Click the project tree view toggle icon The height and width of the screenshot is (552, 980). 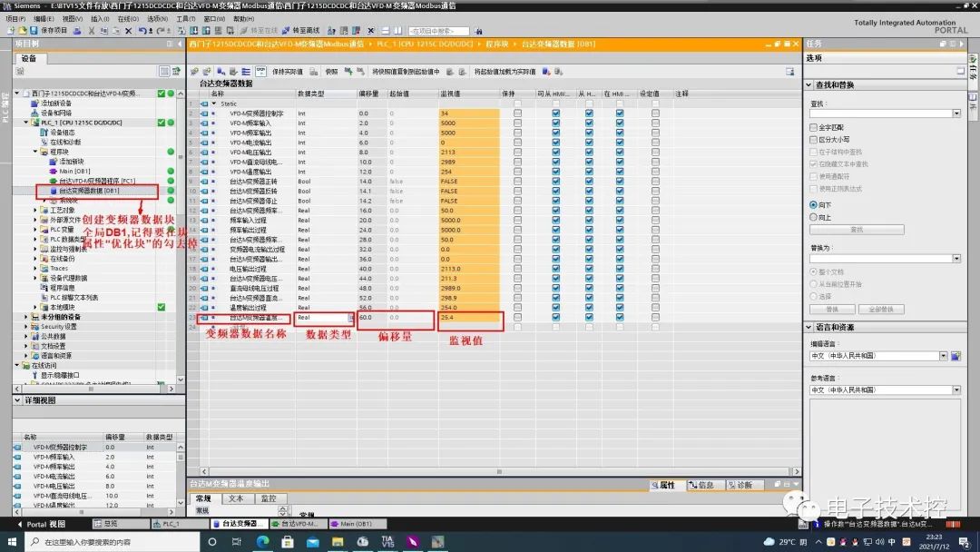click(164, 71)
